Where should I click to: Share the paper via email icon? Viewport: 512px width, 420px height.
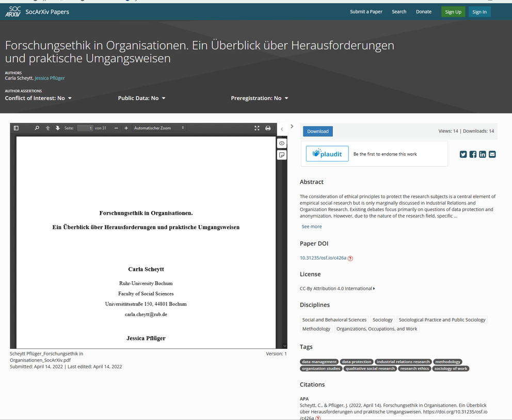(492, 154)
